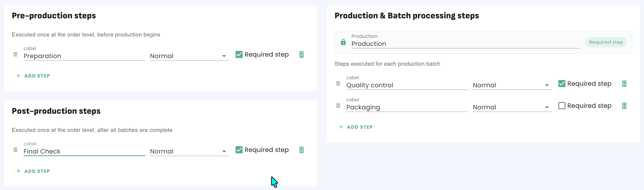Open the Normal dropdown for Quality control
644x190 pixels.
click(512, 85)
